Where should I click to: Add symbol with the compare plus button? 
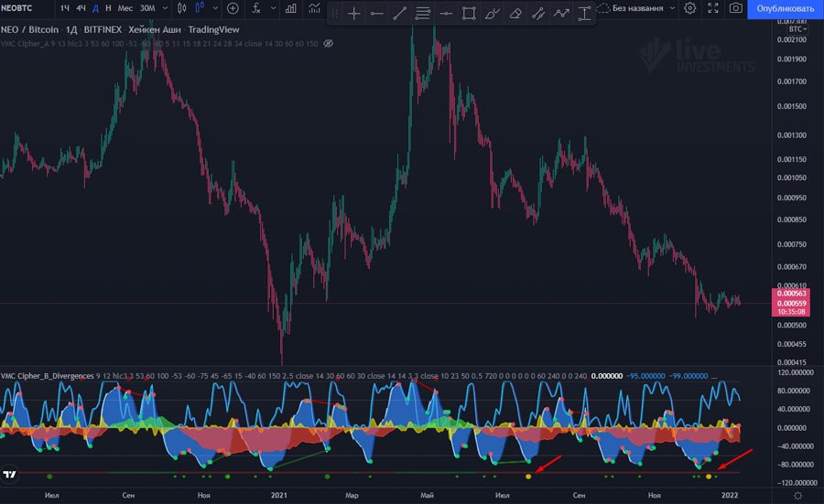[233, 8]
